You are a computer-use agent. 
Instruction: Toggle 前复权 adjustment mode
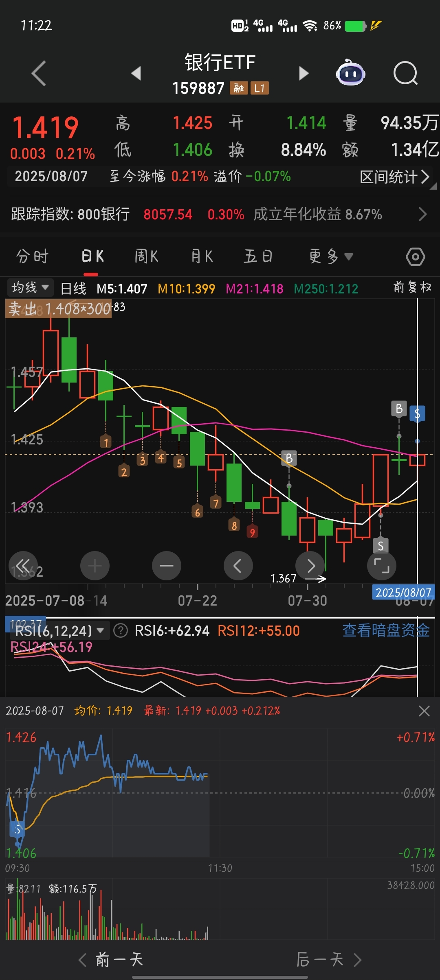coord(412,287)
